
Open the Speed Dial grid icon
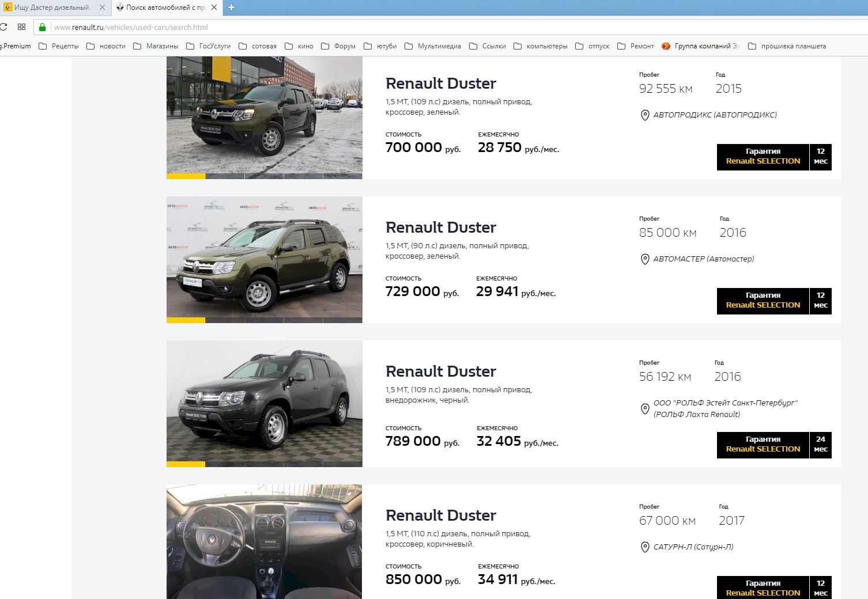click(22, 27)
